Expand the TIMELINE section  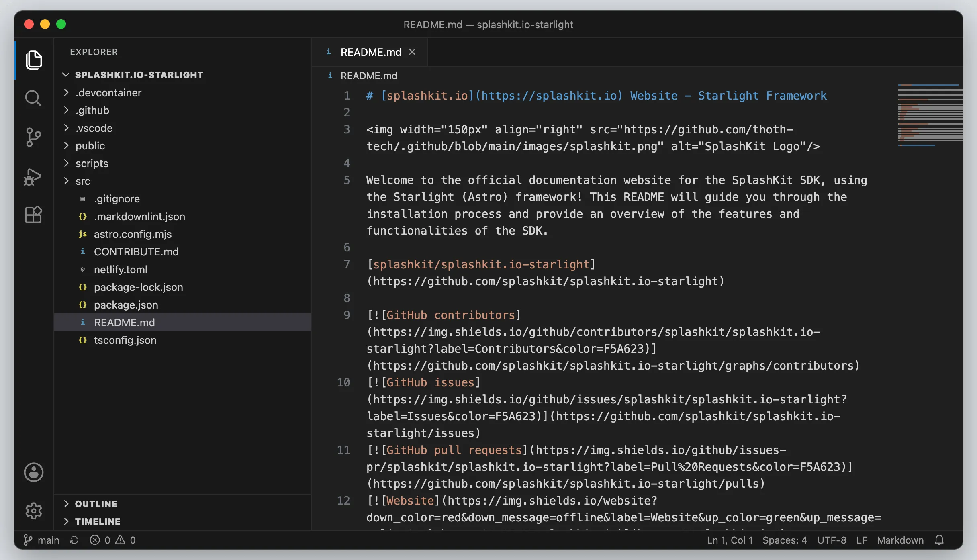point(182,521)
